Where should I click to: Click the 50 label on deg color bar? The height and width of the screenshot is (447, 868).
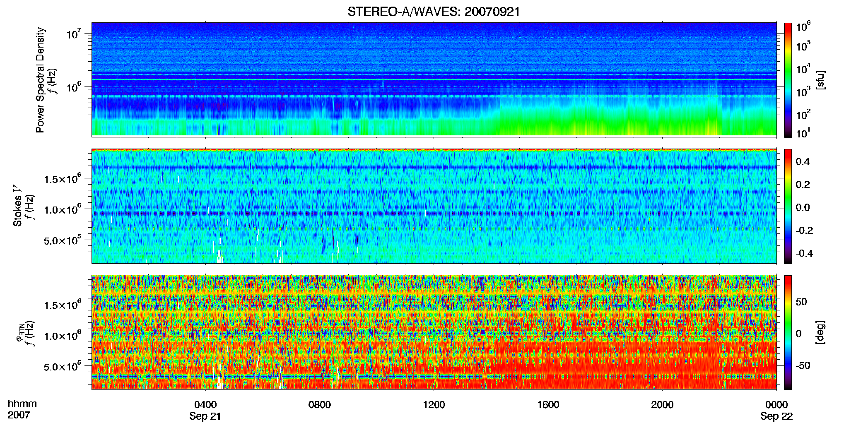coord(801,302)
